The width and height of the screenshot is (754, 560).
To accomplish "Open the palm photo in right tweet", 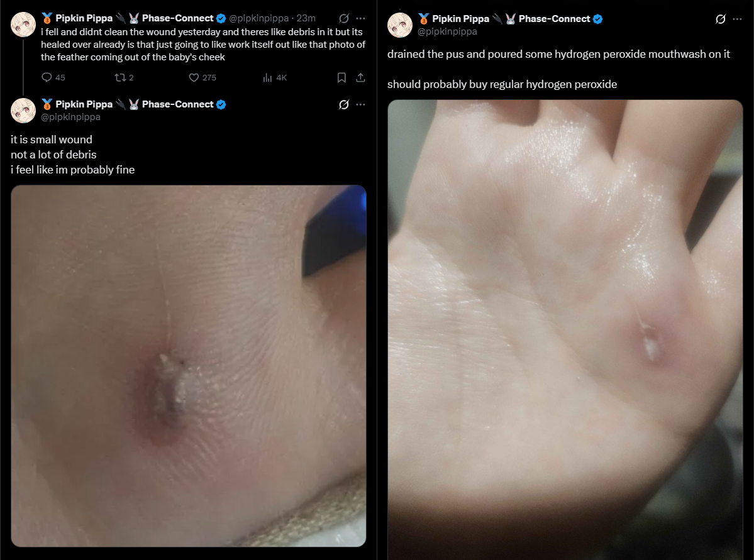I will [565, 330].
